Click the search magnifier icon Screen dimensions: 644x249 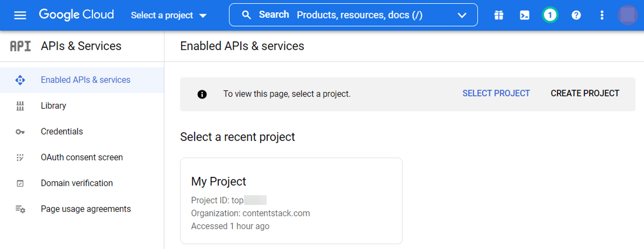point(246,15)
